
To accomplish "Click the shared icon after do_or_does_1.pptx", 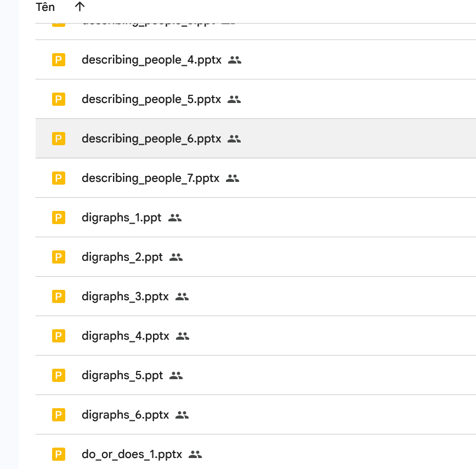I will pyautogui.click(x=195, y=454).
